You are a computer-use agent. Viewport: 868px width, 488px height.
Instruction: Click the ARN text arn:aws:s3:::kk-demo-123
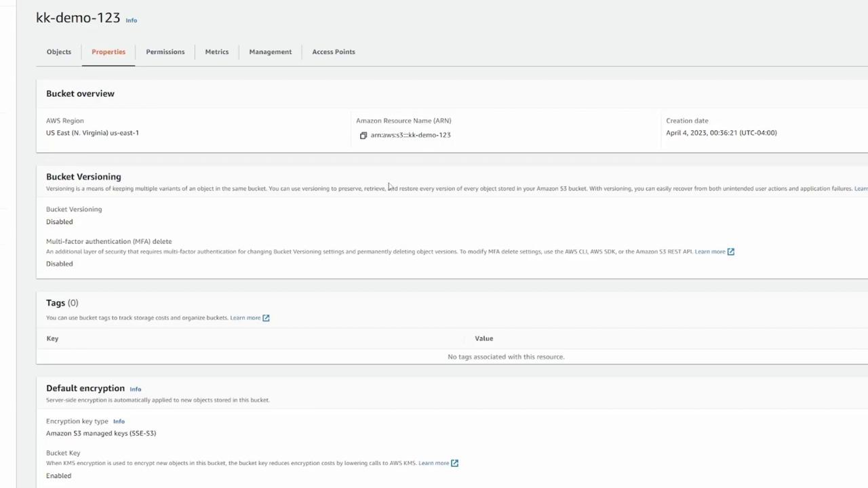tap(410, 135)
